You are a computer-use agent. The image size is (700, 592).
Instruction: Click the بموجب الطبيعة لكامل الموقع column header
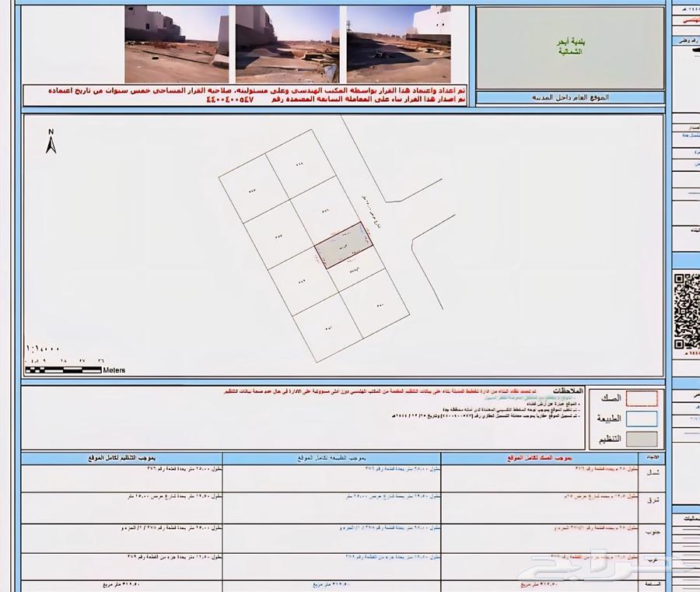[x=331, y=457]
